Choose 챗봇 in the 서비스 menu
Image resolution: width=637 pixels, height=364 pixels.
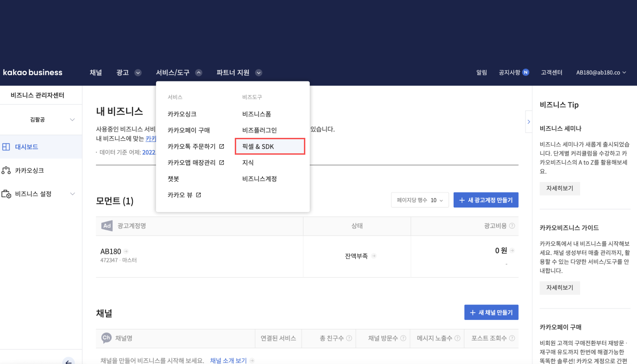click(173, 179)
